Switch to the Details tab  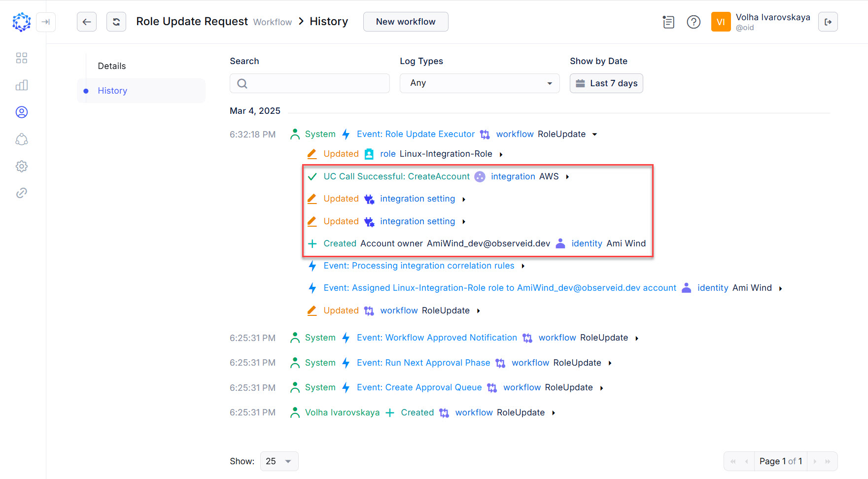point(112,66)
